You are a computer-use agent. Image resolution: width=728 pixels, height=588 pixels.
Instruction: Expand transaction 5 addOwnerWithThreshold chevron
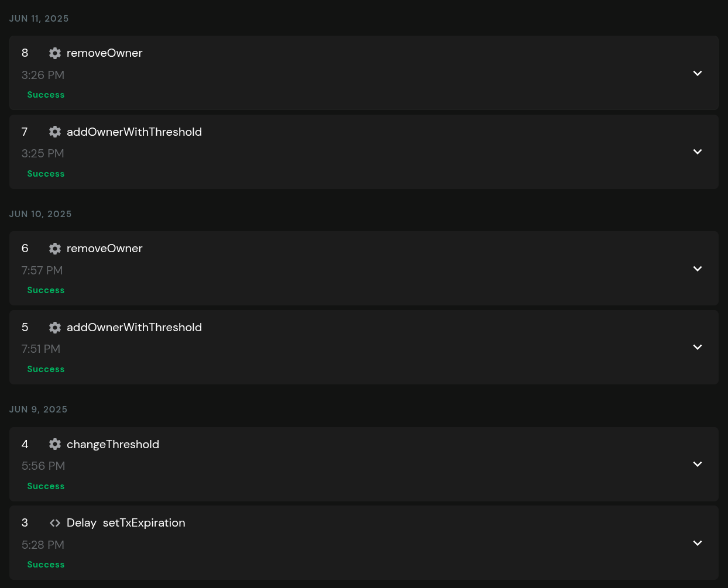(697, 347)
